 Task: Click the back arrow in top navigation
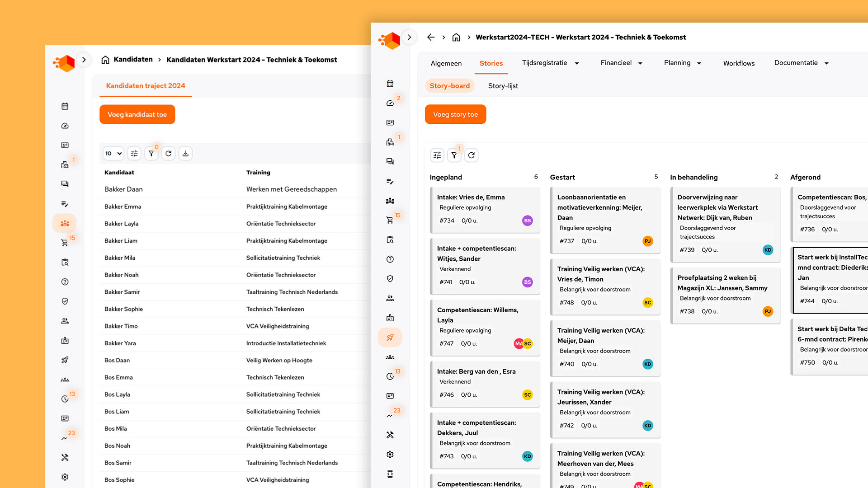pyautogui.click(x=430, y=38)
